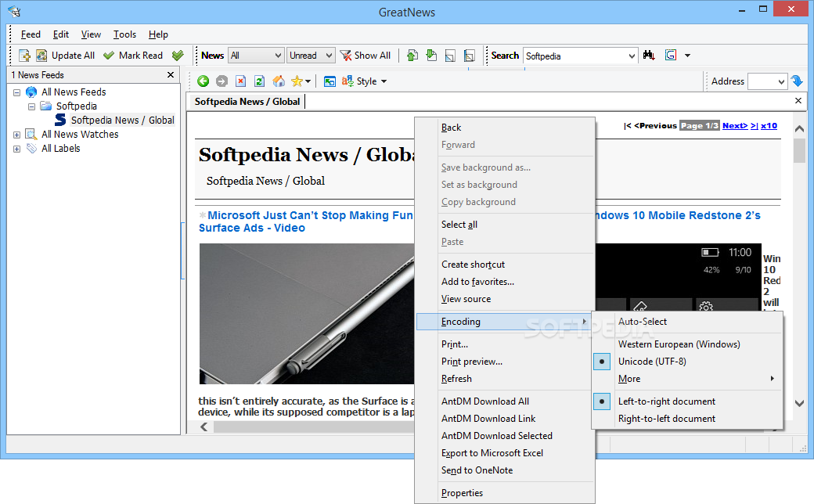Select All Labels in the tree
The width and height of the screenshot is (814, 504).
click(61, 148)
